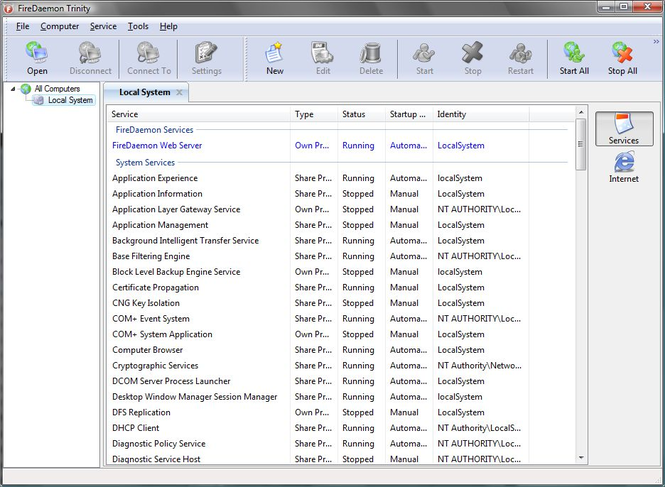Select All Computers in the tree
This screenshot has width=665, height=487.
(x=57, y=89)
